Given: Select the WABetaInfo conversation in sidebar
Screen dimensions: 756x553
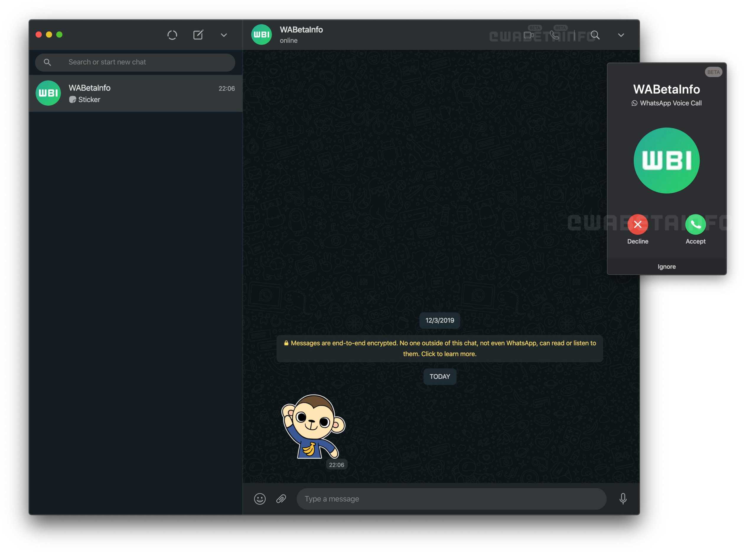Looking at the screenshot, I should click(x=135, y=93).
